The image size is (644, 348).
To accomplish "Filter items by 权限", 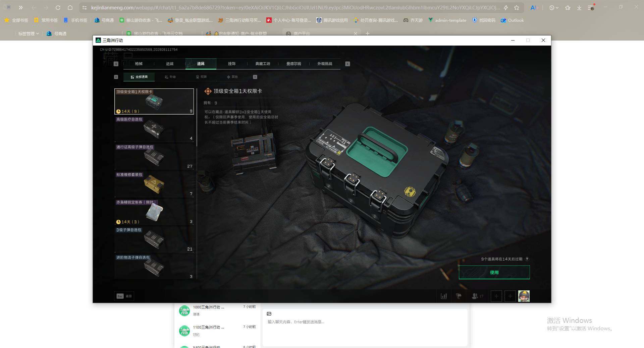I will [x=201, y=77].
